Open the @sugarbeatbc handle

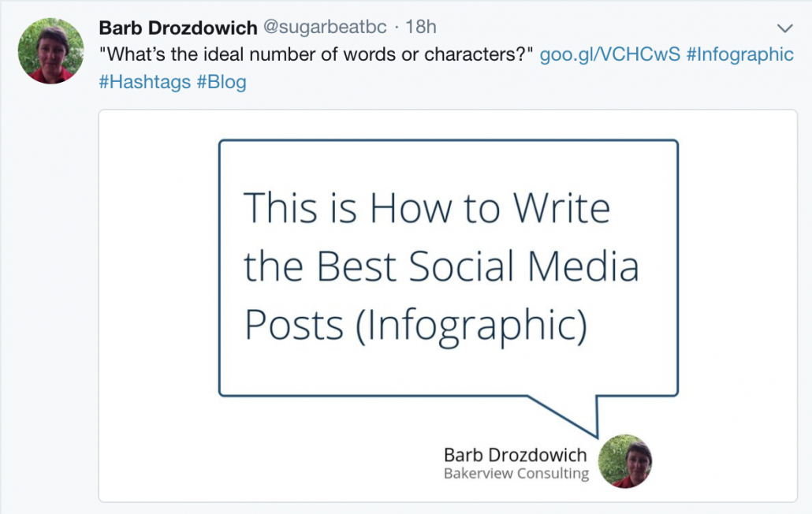(x=325, y=27)
